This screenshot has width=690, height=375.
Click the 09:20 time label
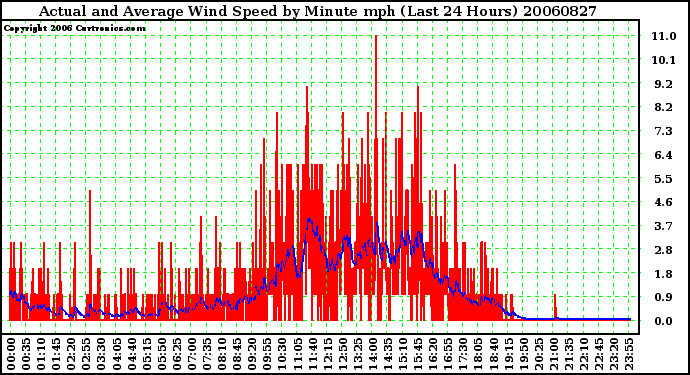point(252,354)
